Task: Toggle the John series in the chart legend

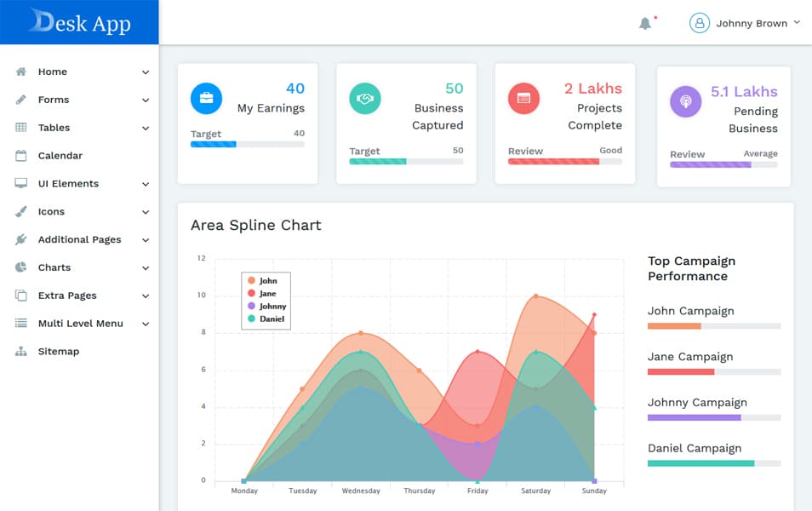Action: (x=266, y=281)
